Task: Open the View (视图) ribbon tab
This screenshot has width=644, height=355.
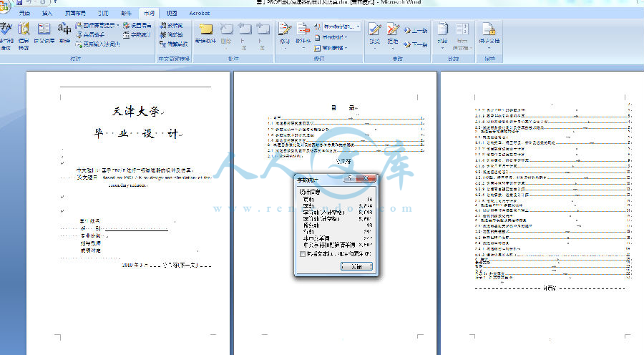Action: (172, 13)
